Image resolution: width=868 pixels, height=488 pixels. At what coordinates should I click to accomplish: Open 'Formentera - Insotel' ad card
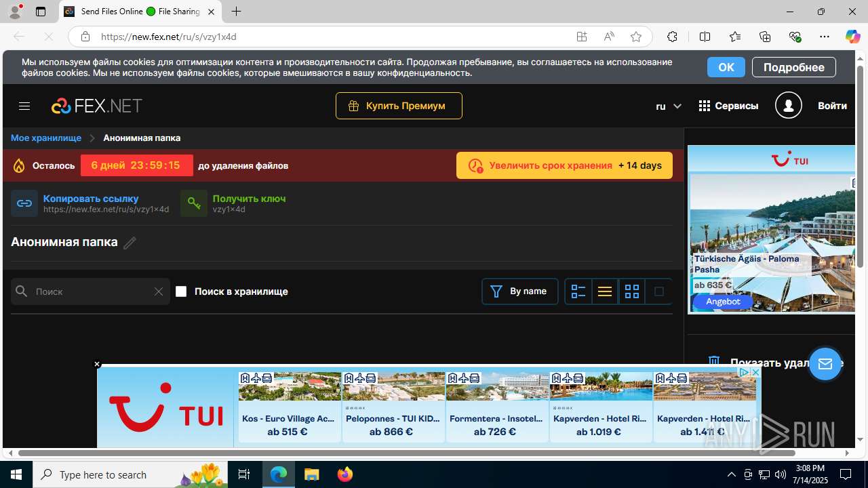pyautogui.click(x=497, y=407)
